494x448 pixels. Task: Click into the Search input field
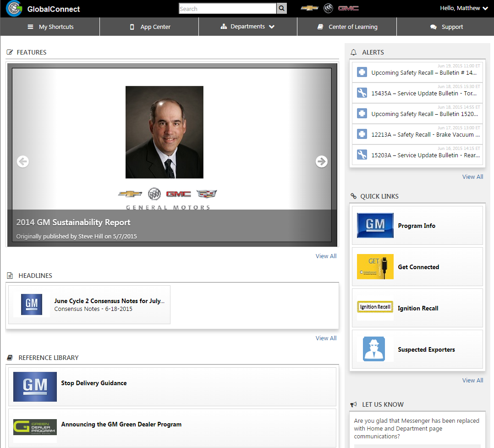point(227,9)
